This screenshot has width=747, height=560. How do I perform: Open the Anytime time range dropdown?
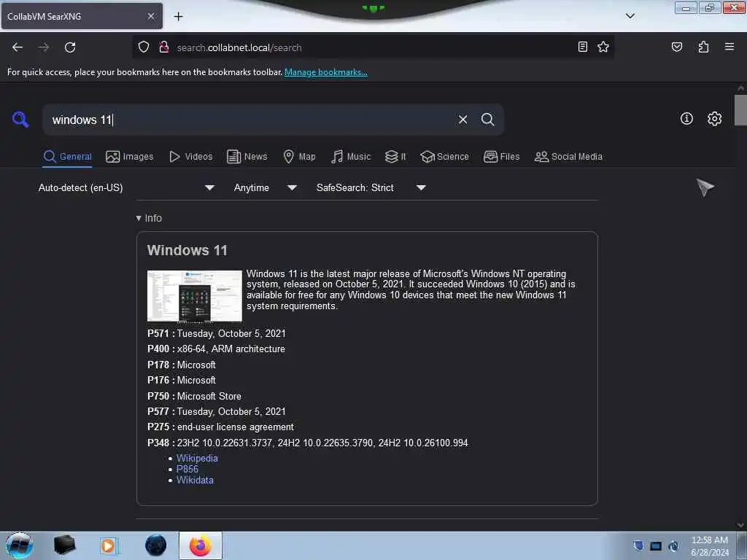(x=266, y=187)
